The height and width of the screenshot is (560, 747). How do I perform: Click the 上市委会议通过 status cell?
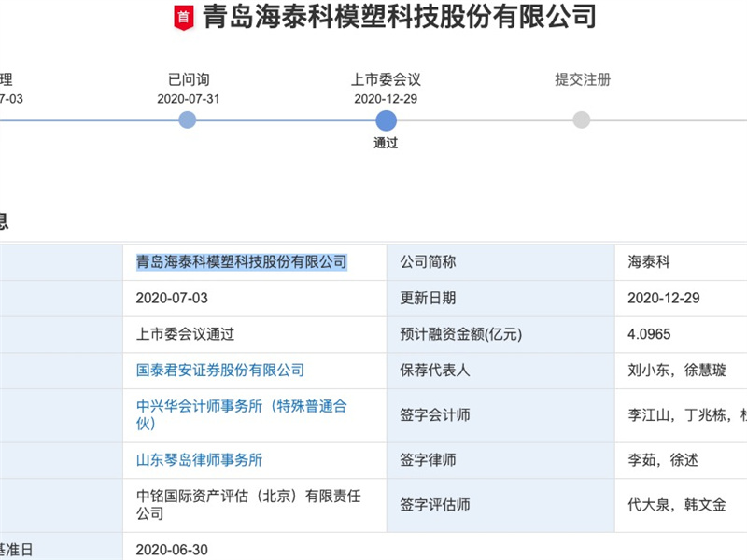tap(254, 334)
